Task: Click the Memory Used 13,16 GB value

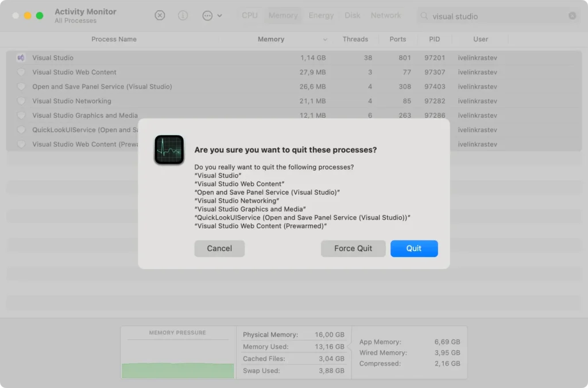Action: pos(329,347)
